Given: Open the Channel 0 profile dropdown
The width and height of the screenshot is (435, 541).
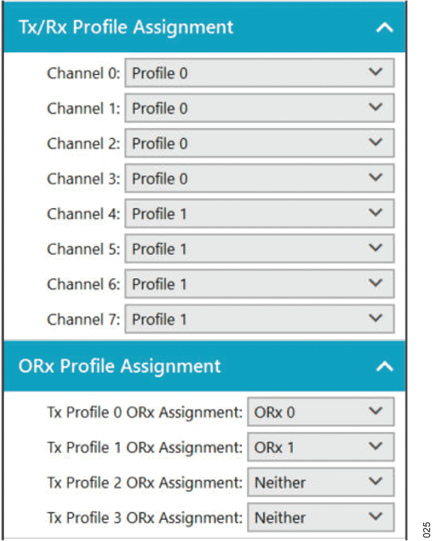Looking at the screenshot, I should click(259, 73).
